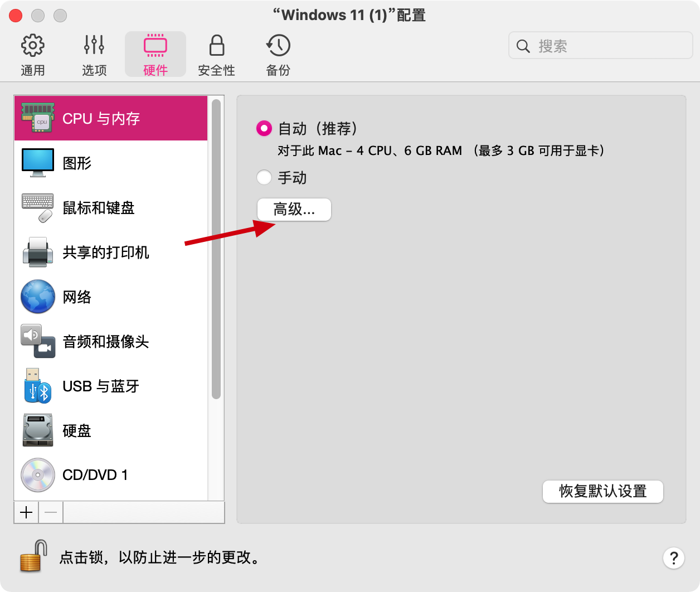The image size is (700, 592).
Task: Click the USB 与蓝牙 icon
Action: pyautogui.click(x=38, y=386)
